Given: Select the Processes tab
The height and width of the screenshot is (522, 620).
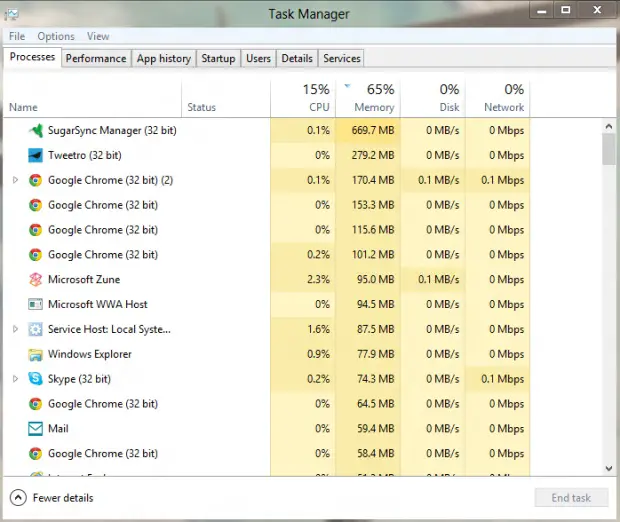Looking at the screenshot, I should click(x=32, y=57).
